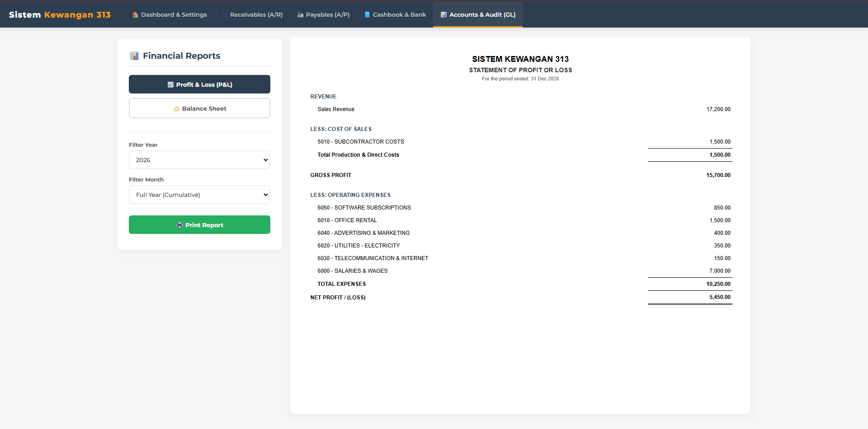
Task: Click the Statement of Profit or Loss title
Action: pyautogui.click(x=520, y=70)
